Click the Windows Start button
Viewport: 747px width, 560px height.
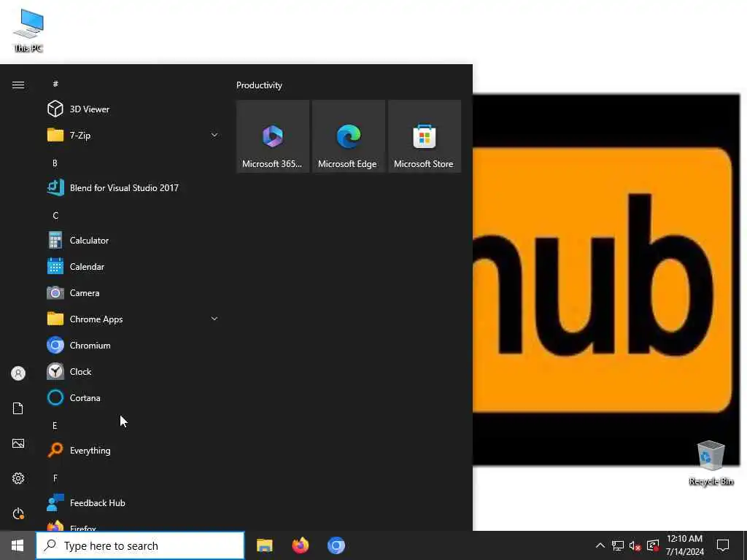click(18, 545)
